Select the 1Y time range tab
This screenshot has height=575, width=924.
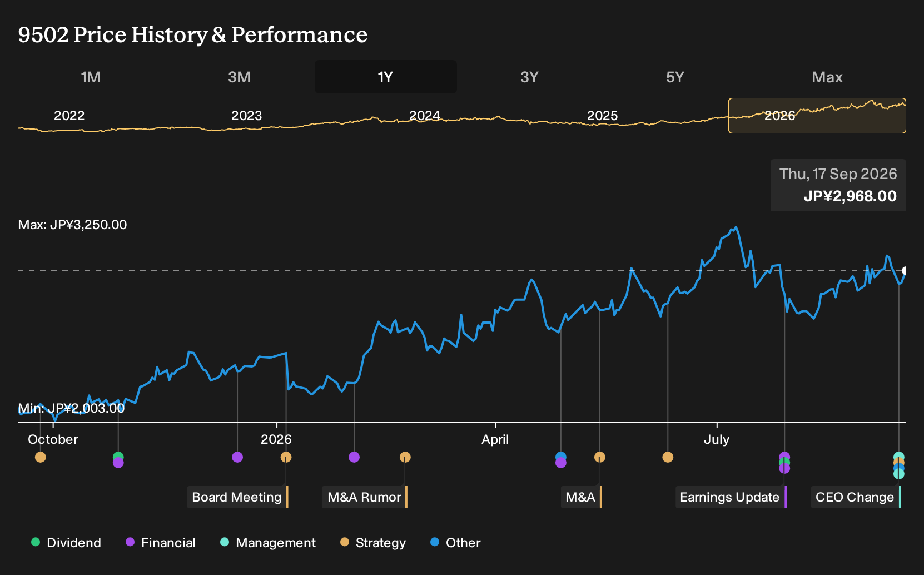pyautogui.click(x=386, y=77)
